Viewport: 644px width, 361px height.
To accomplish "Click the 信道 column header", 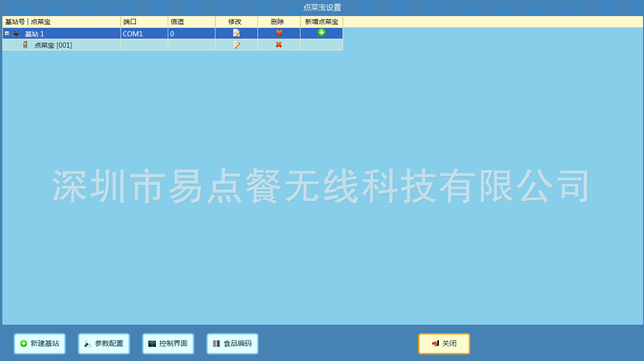I will coord(191,22).
